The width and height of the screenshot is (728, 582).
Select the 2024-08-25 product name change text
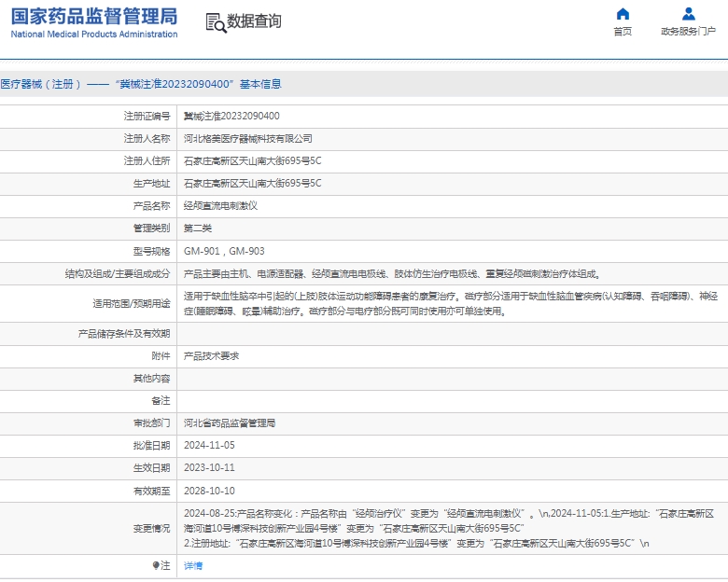click(x=359, y=513)
